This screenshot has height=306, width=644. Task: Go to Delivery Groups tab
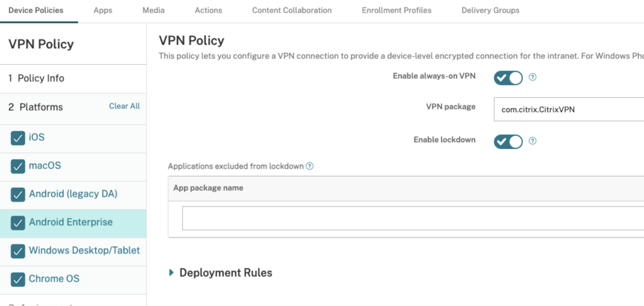point(490,10)
